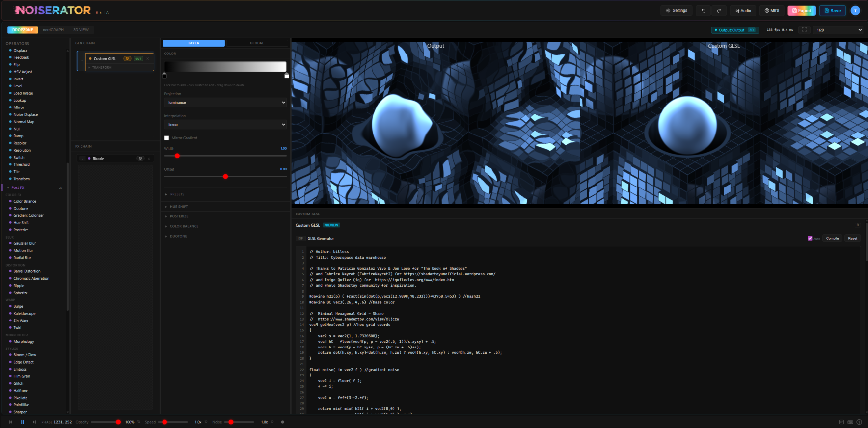868x428 pixels.
Task: Click the Compile button
Action: [x=832, y=238]
